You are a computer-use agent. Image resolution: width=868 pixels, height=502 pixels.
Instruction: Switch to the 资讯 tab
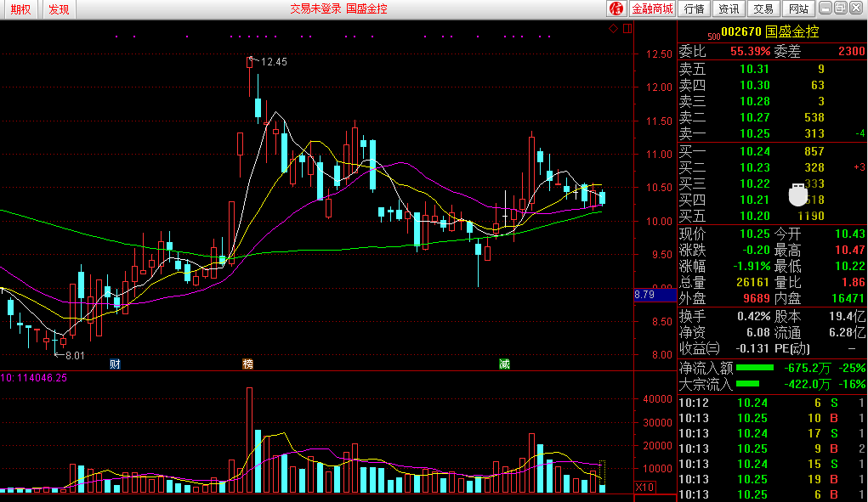729,8
